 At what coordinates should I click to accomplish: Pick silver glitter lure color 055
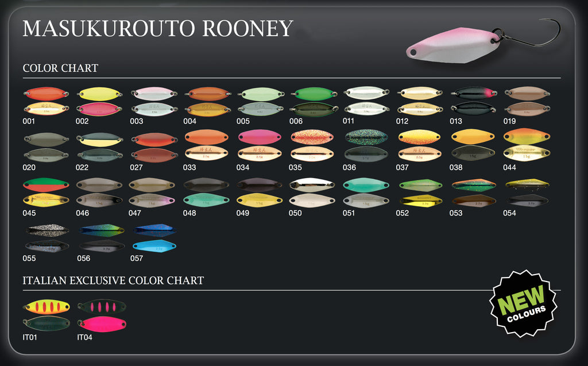tap(47, 238)
